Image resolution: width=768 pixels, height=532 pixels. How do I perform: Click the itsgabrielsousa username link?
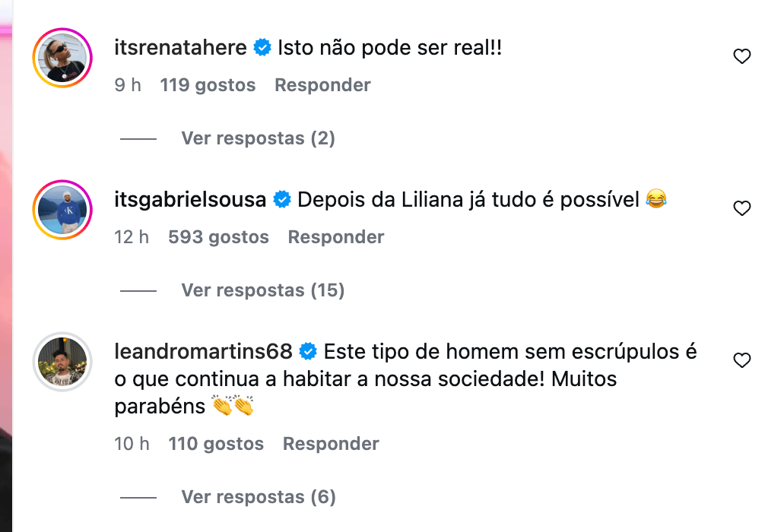(x=190, y=200)
